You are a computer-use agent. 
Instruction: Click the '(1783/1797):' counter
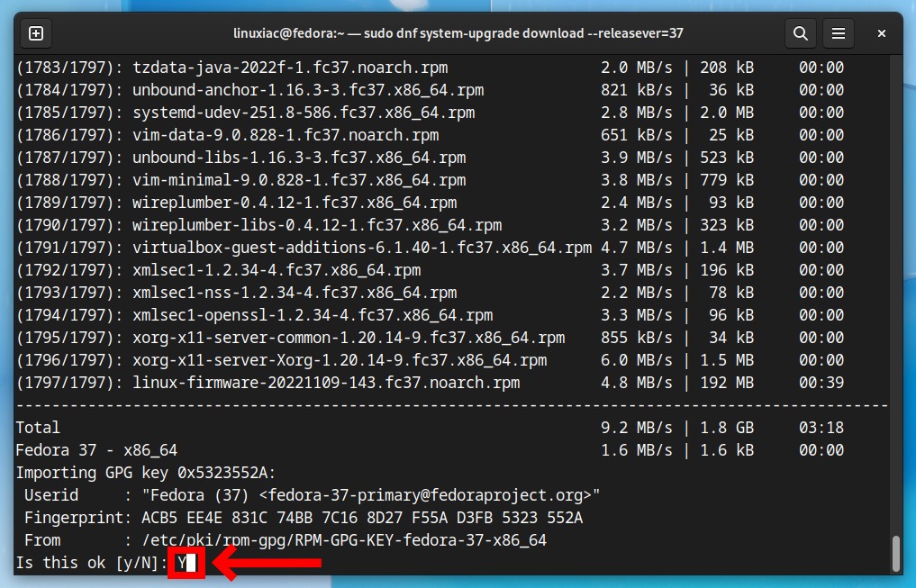pos(69,68)
